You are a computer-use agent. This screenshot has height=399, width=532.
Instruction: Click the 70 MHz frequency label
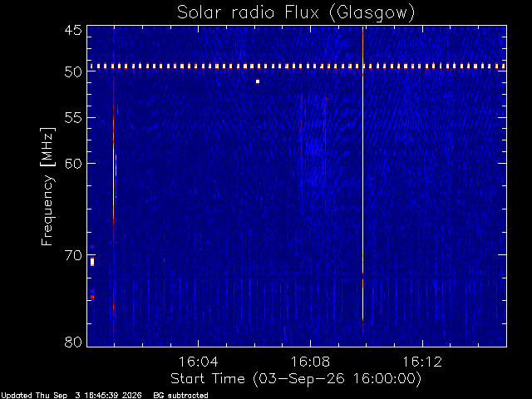click(73, 255)
